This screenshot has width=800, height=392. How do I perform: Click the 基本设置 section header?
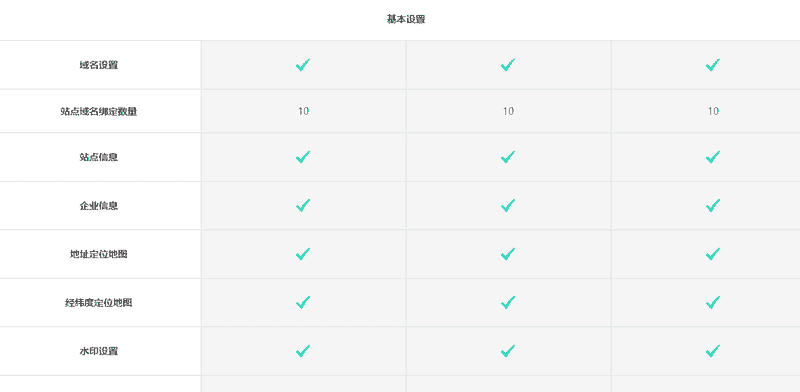tap(406, 19)
